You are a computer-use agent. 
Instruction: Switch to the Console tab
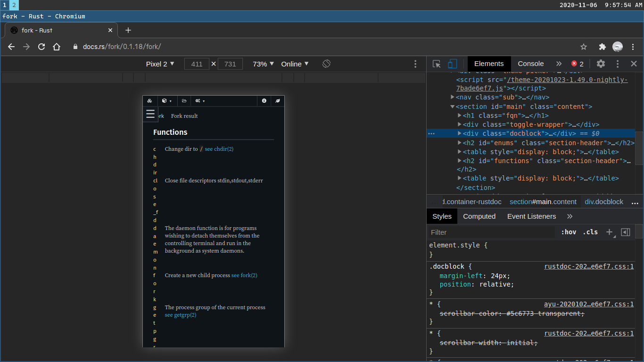[530, 64]
